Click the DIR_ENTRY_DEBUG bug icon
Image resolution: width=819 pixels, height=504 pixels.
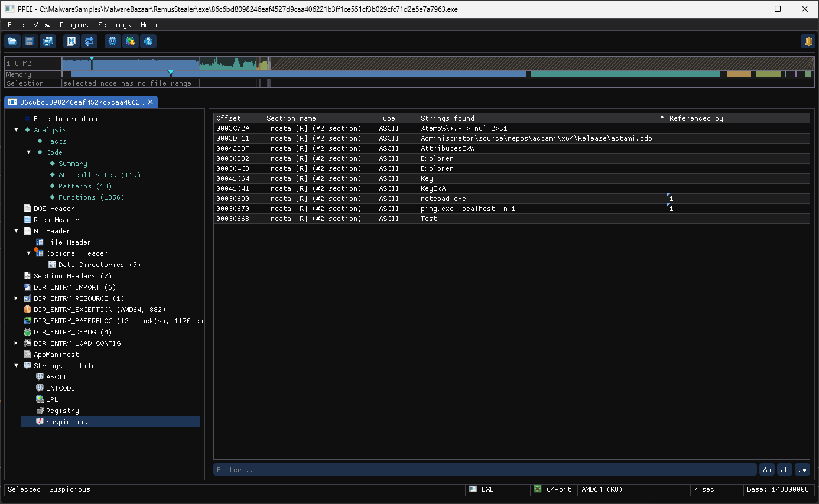(x=27, y=332)
